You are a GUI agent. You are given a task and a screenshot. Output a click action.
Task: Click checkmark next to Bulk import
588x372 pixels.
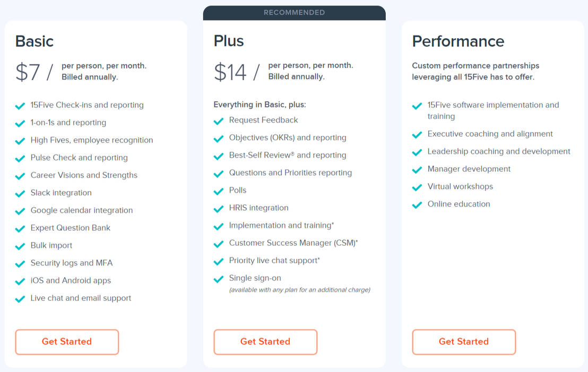20,246
